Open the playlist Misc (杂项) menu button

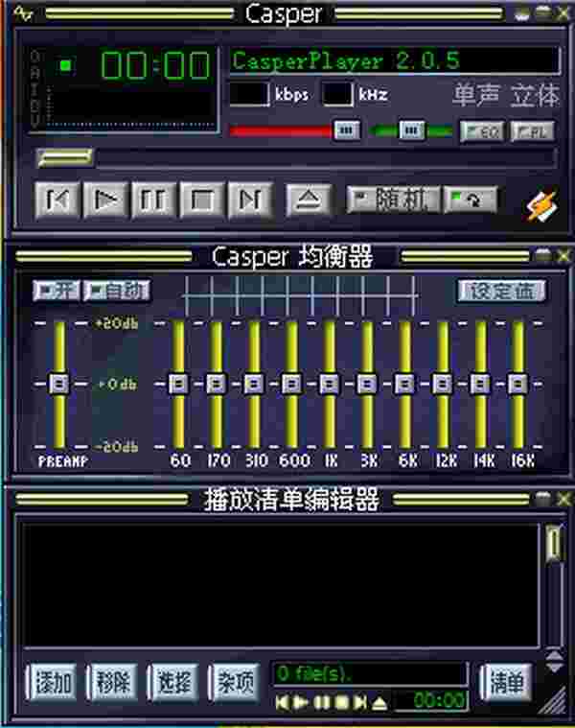[x=235, y=682]
